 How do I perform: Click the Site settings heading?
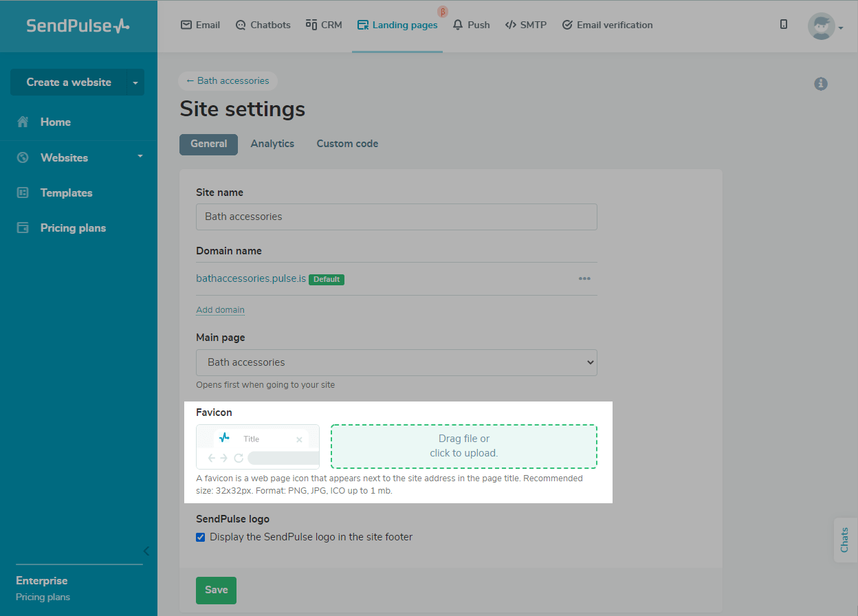[242, 109]
